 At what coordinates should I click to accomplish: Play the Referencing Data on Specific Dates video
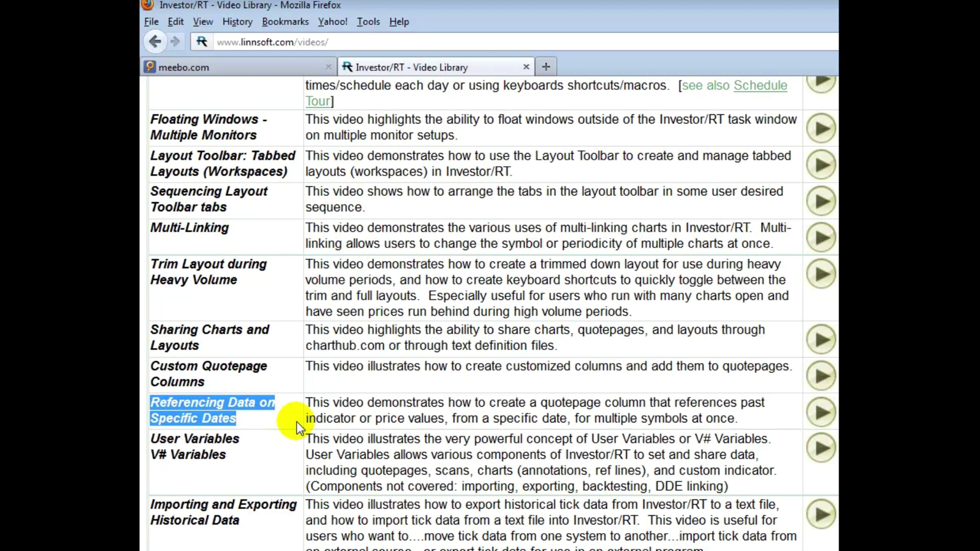pyautogui.click(x=821, y=412)
